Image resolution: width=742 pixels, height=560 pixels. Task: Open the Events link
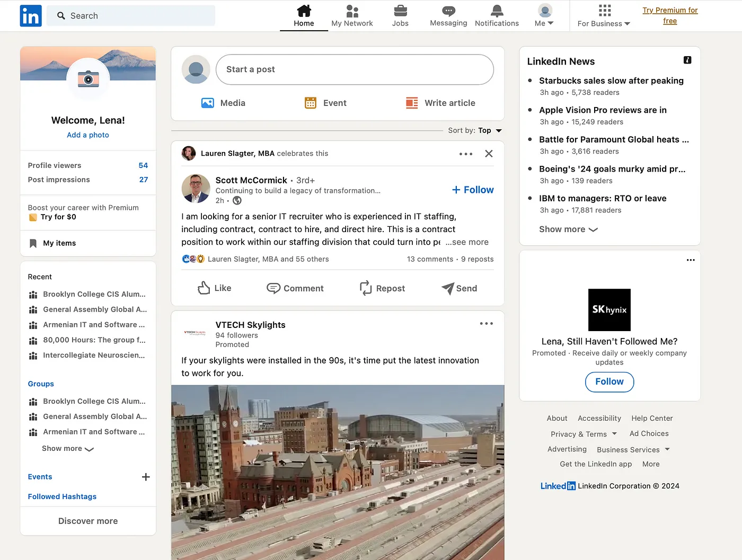point(40,477)
